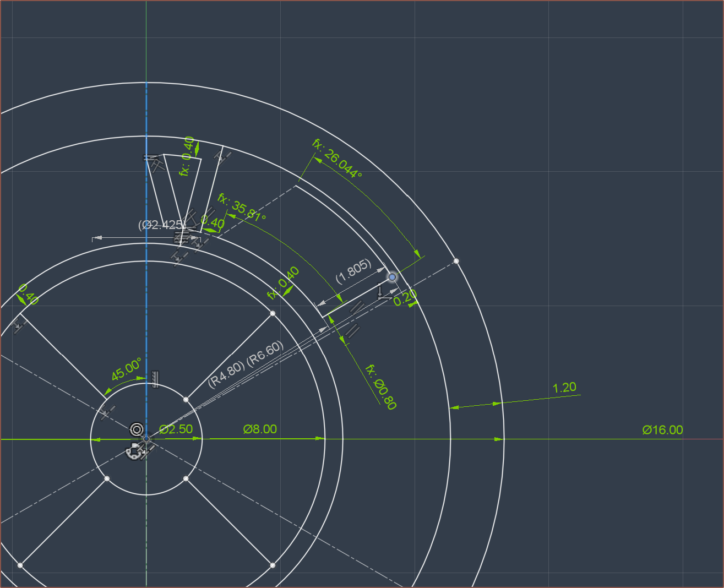Select the 1.20 offset dimension

point(564,388)
